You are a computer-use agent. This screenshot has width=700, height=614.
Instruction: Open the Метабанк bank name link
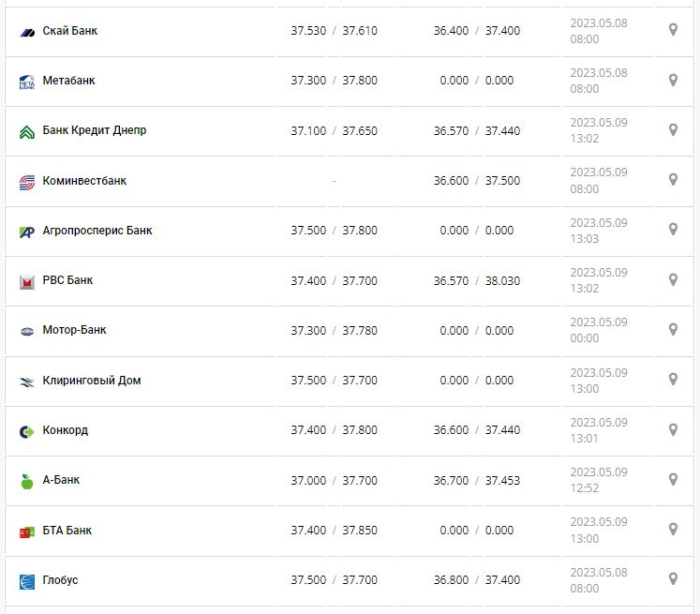point(68,81)
